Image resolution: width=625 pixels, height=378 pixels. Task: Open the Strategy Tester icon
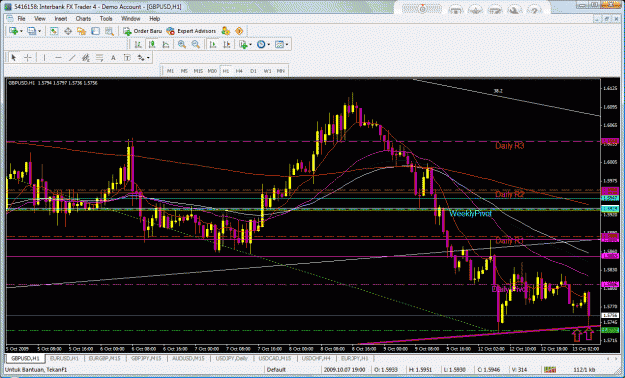pos(109,31)
